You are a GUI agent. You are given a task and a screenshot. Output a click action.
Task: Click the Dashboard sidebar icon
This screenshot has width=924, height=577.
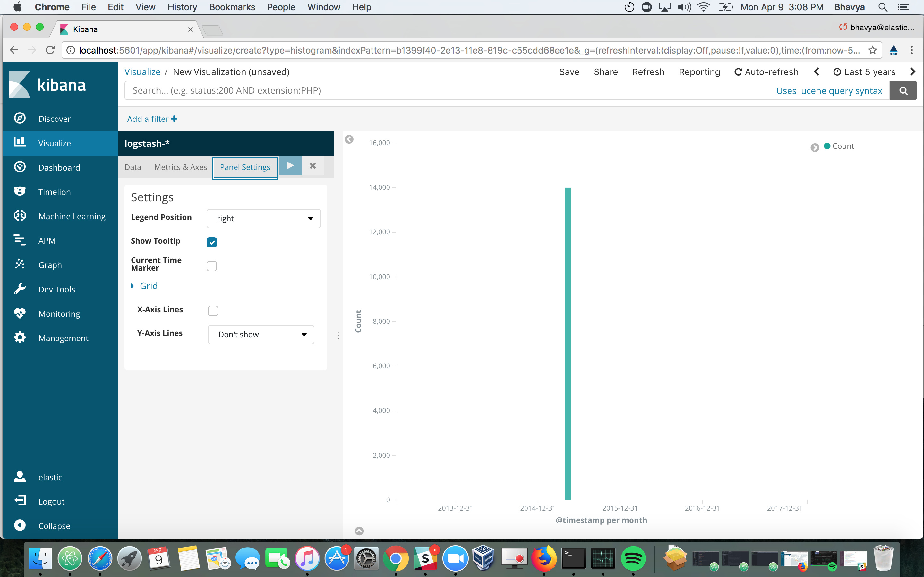pos(20,167)
